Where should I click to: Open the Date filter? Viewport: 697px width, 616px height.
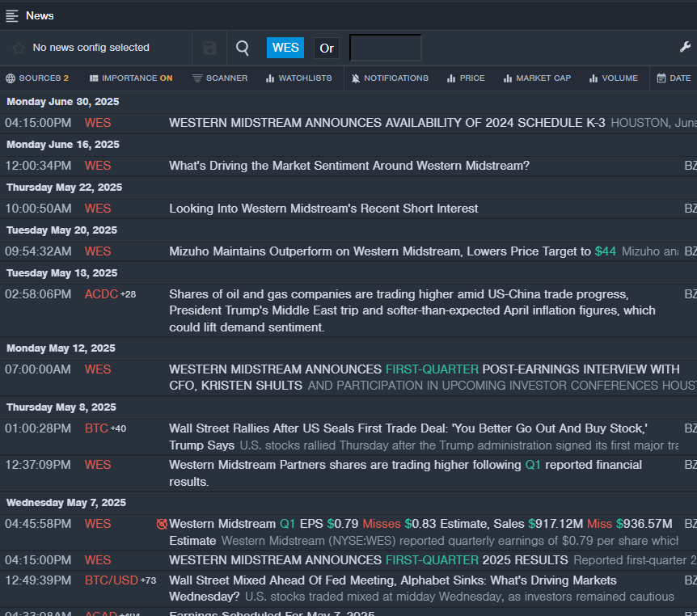click(674, 78)
